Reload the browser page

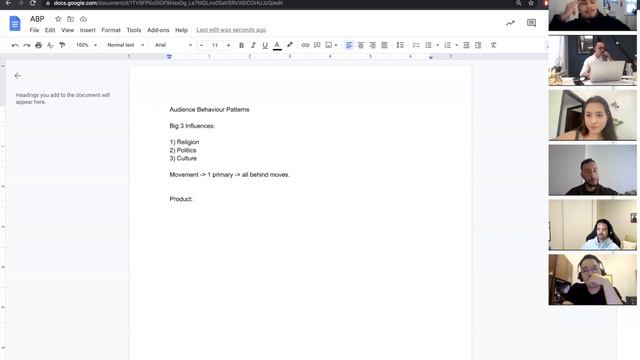pyautogui.click(x=33, y=3)
